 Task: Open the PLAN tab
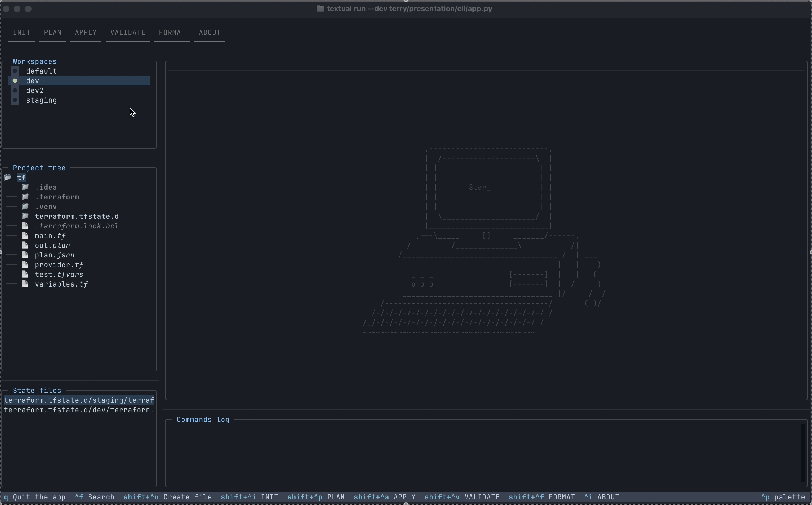point(53,32)
